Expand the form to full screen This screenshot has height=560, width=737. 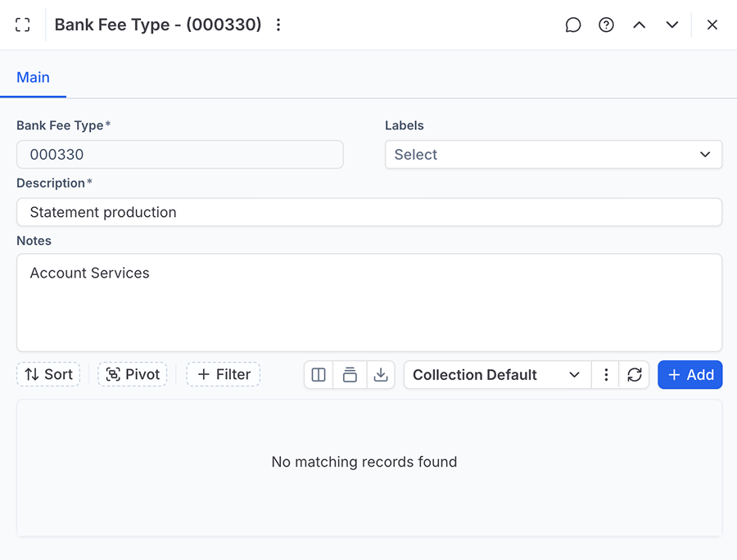click(x=23, y=25)
